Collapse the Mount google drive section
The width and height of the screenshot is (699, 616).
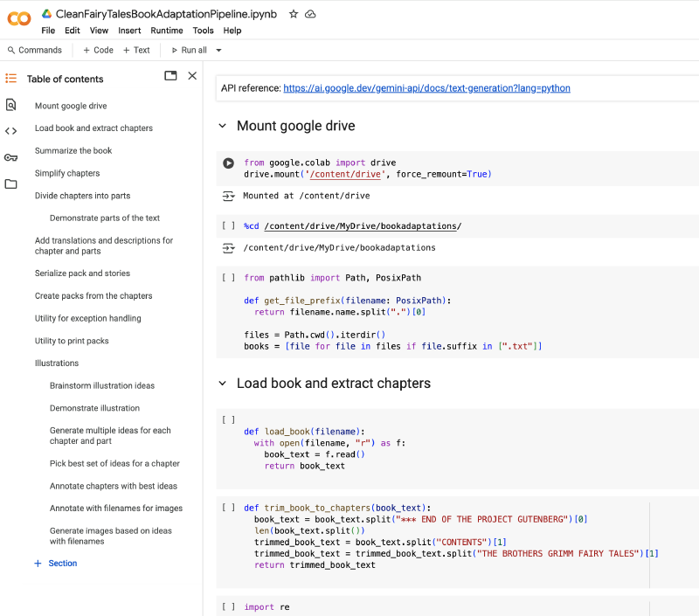coord(223,126)
